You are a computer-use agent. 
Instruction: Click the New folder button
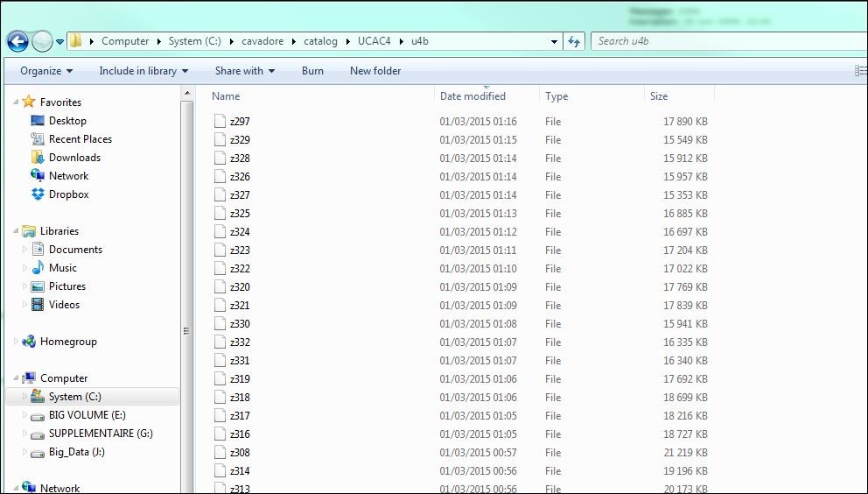(375, 71)
